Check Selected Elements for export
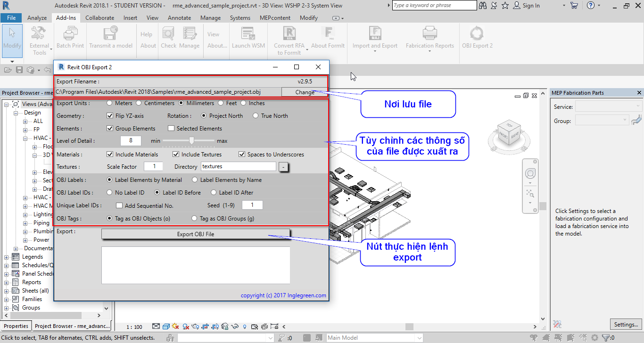 point(171,128)
